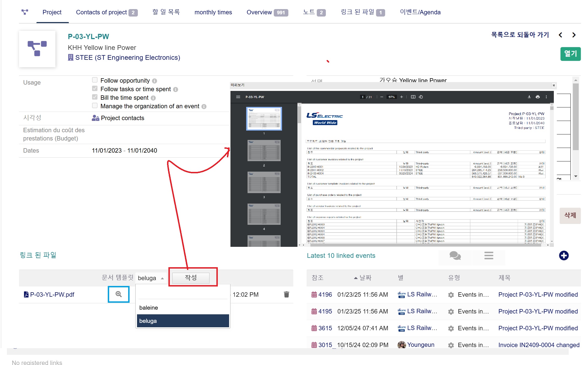Toggle Follow tasks or time spent checkbox
The width and height of the screenshot is (588, 365).
click(x=95, y=89)
